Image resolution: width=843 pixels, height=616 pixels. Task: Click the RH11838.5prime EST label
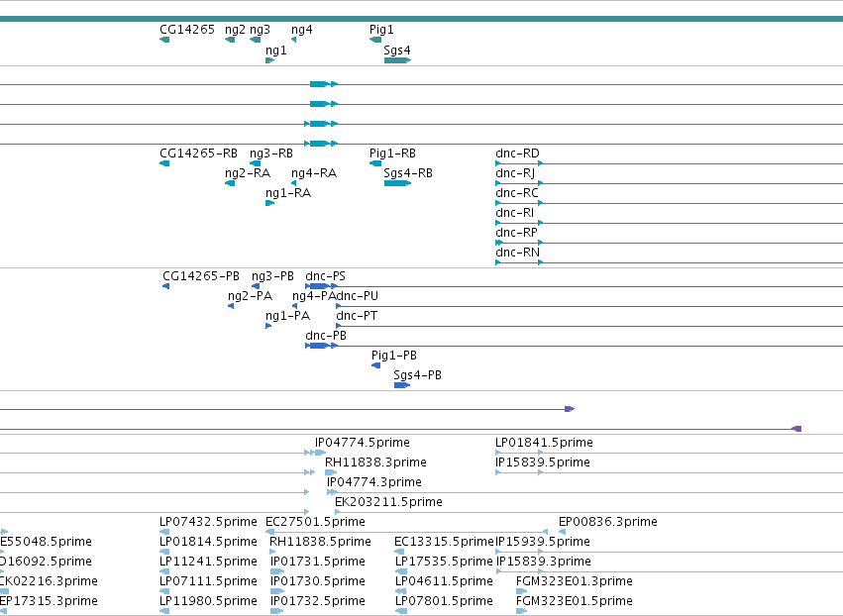pyautogui.click(x=320, y=542)
